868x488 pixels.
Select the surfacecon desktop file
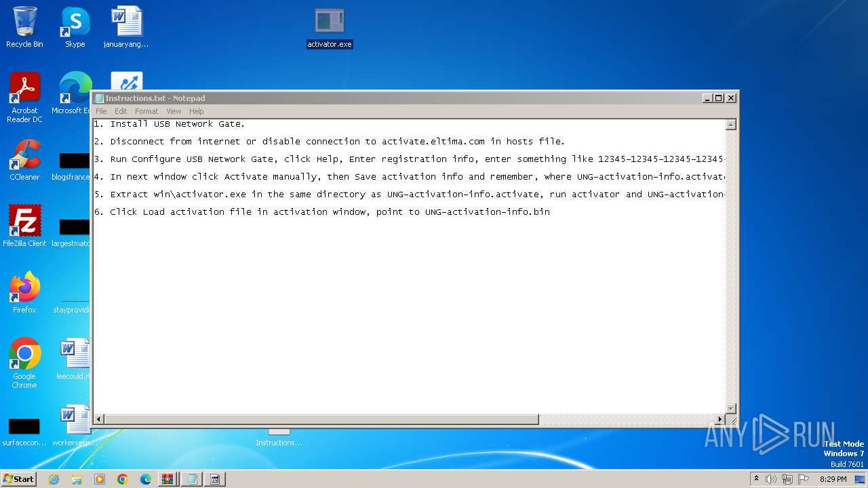24,432
